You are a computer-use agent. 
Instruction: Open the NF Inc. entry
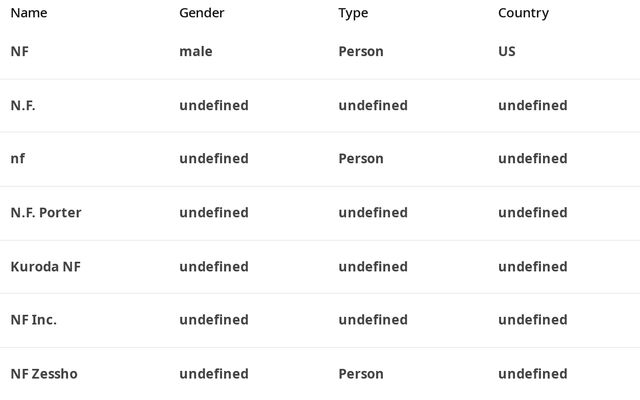click(34, 319)
